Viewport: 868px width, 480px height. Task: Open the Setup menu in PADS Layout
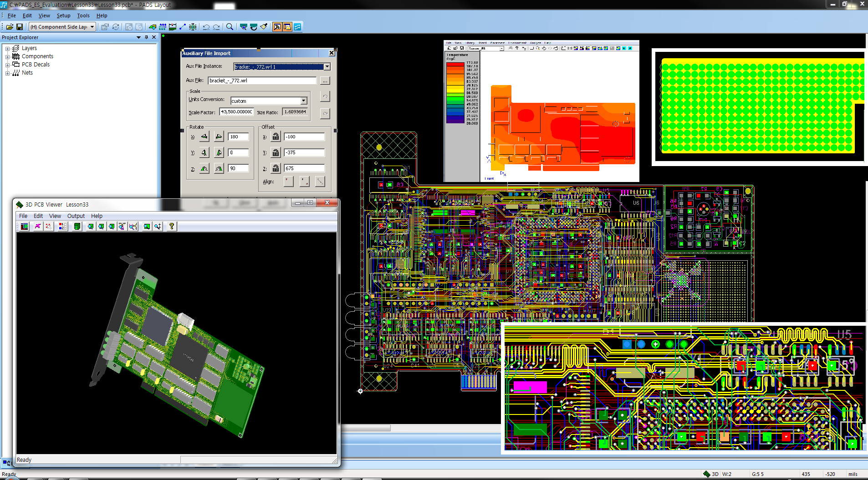coord(64,15)
